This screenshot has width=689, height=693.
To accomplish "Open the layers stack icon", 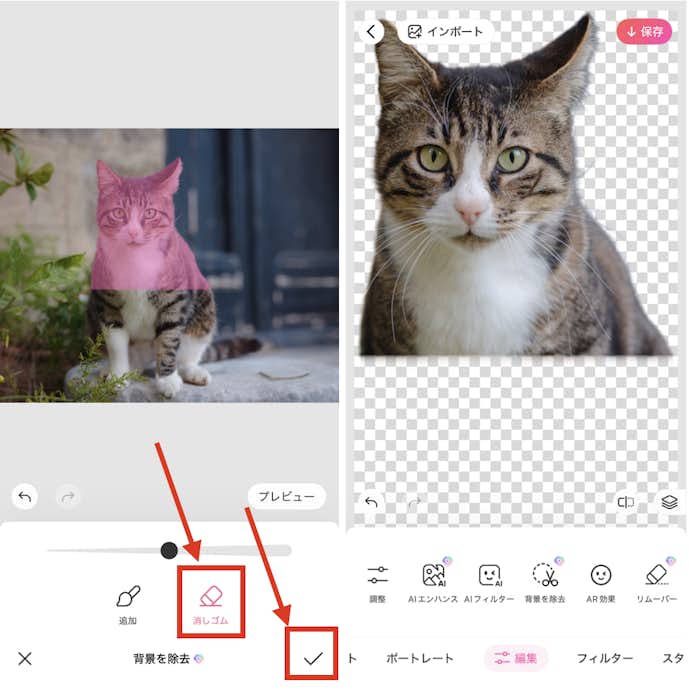I will click(669, 502).
